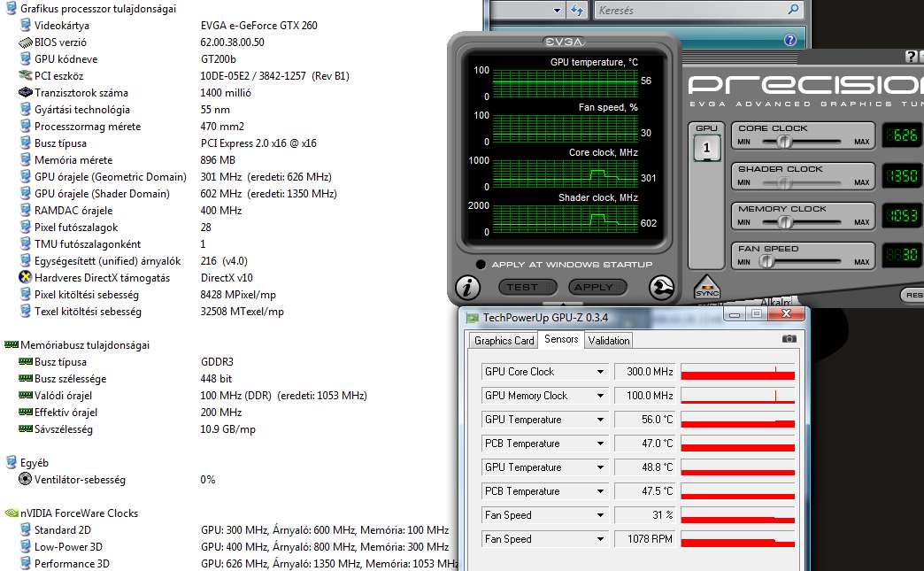
Task: Select the Sensors tab in GPU-Z
Action: tap(561, 339)
